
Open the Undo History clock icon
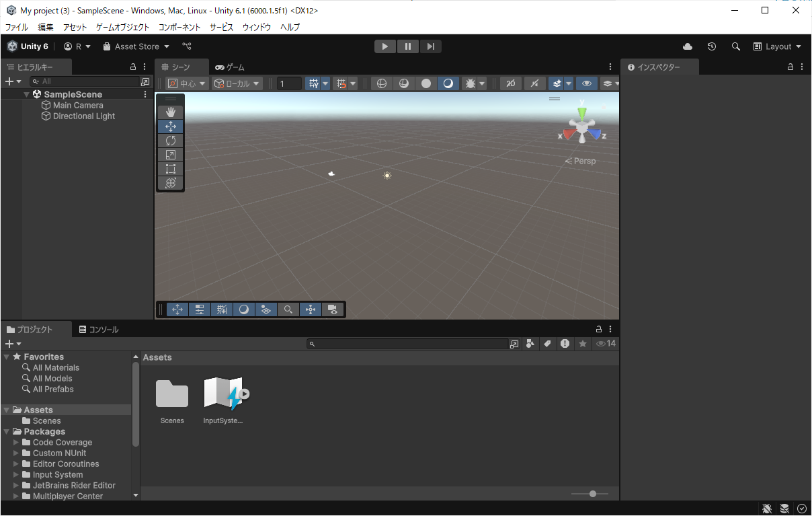click(712, 46)
